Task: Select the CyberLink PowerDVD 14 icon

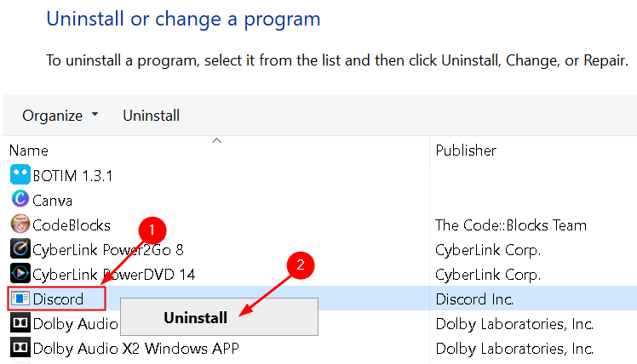Action: pos(20,274)
